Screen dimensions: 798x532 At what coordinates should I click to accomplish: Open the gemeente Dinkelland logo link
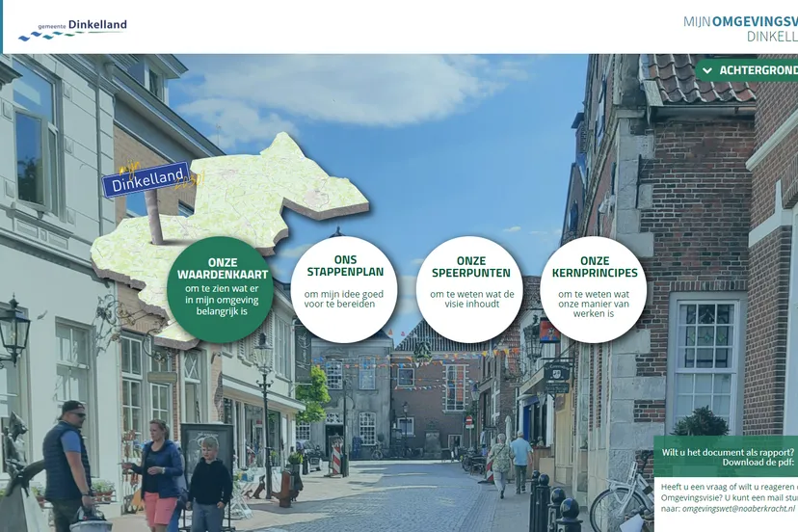[x=72, y=29]
